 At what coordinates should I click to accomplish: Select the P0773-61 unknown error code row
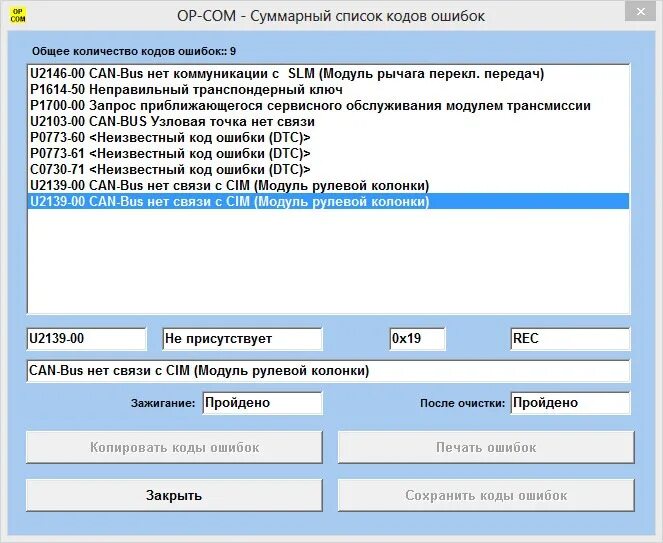pyautogui.click(x=329, y=154)
